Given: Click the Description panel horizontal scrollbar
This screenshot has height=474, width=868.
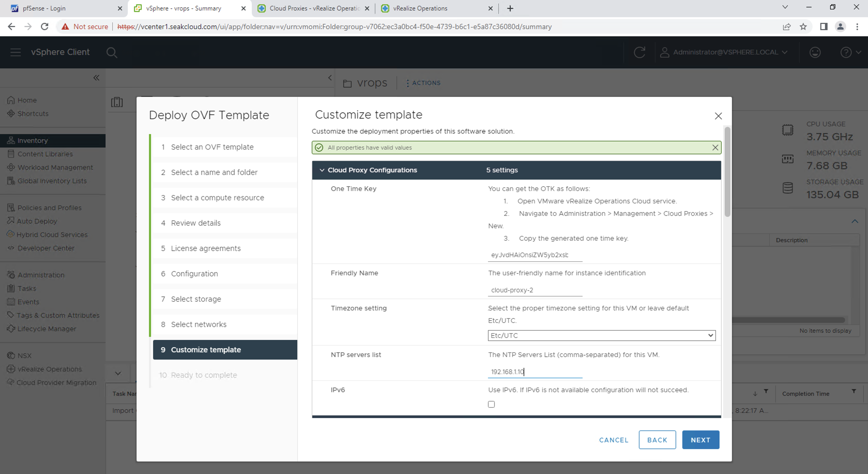Looking at the screenshot, I should (x=788, y=320).
